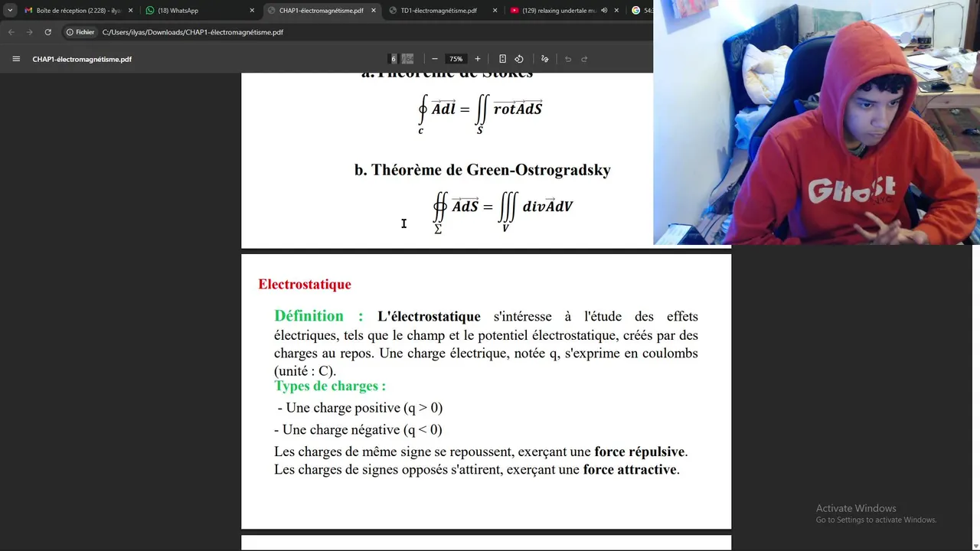Viewport: 980px width, 551px height.
Task: Zoom in with the plus button
Action: coord(478,59)
